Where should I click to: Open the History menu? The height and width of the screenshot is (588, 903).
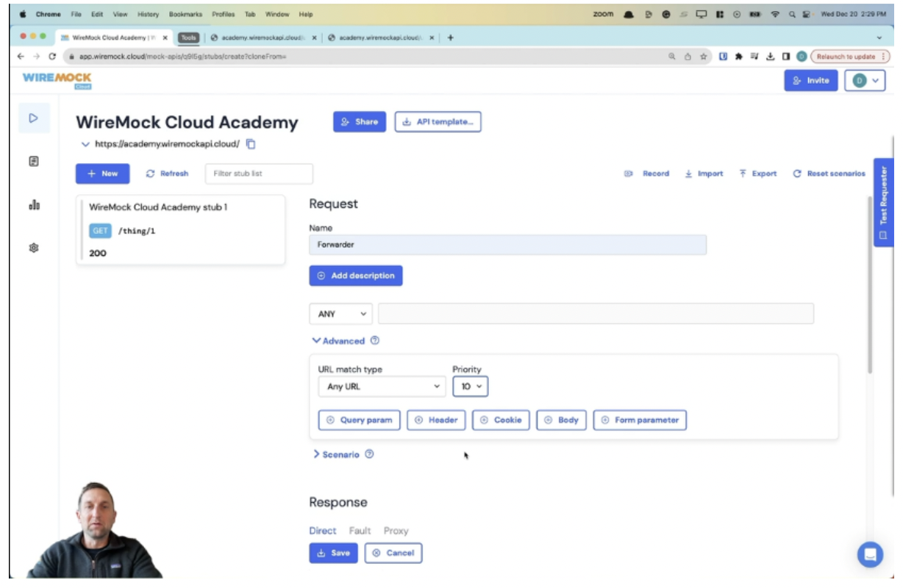pyautogui.click(x=148, y=14)
